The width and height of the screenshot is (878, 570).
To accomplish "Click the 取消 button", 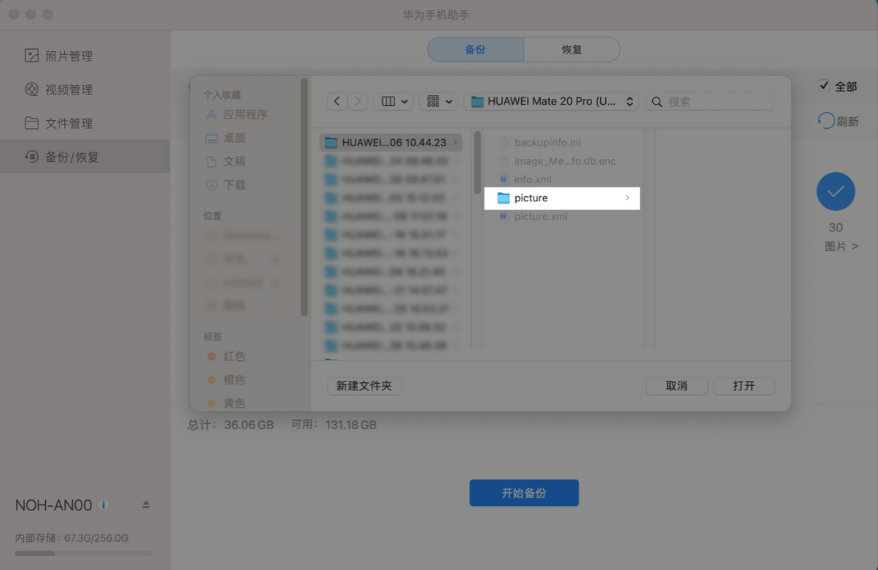I will [676, 386].
